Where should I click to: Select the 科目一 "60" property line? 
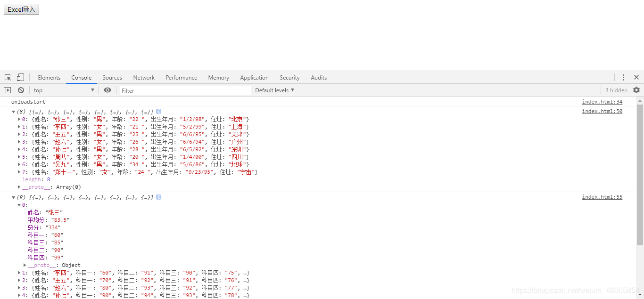tap(45, 235)
